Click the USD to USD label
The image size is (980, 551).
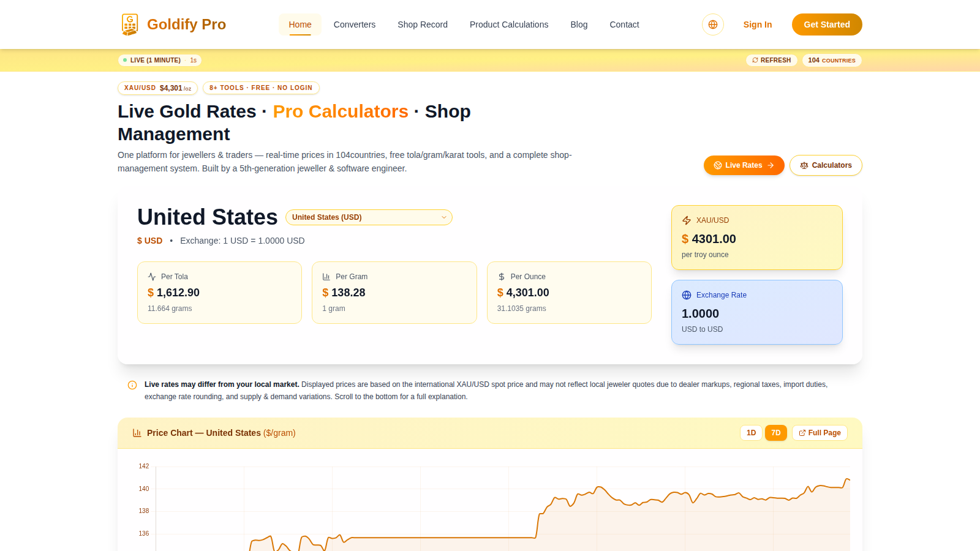coord(702,329)
